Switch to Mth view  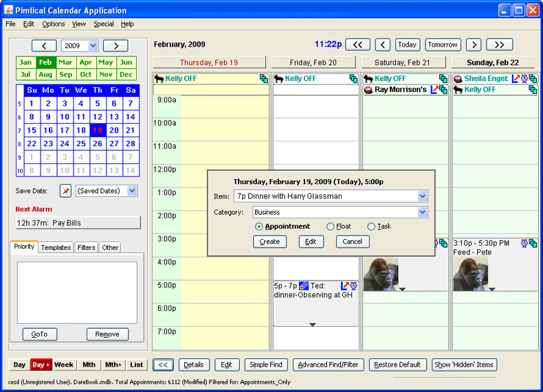coord(89,365)
